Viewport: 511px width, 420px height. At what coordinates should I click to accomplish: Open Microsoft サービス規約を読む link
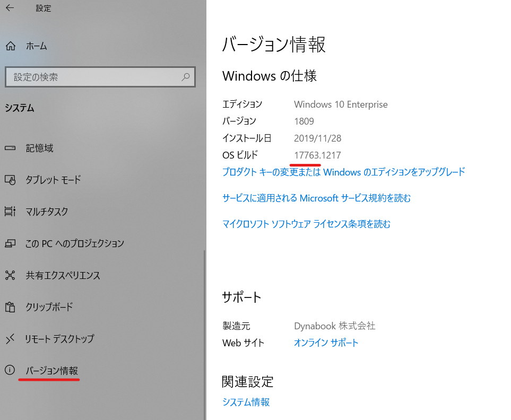[x=316, y=198]
